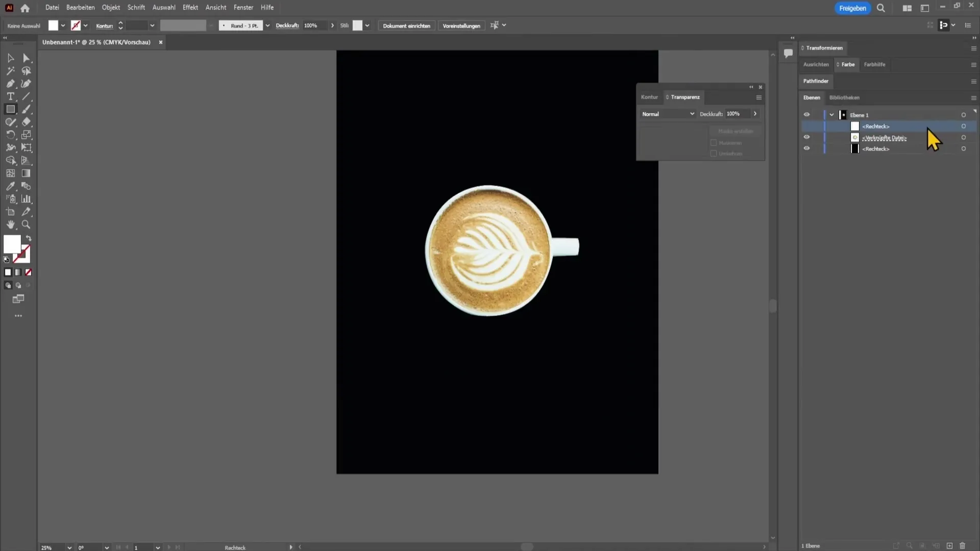
Task: Select the Lasso tool
Action: (x=27, y=71)
